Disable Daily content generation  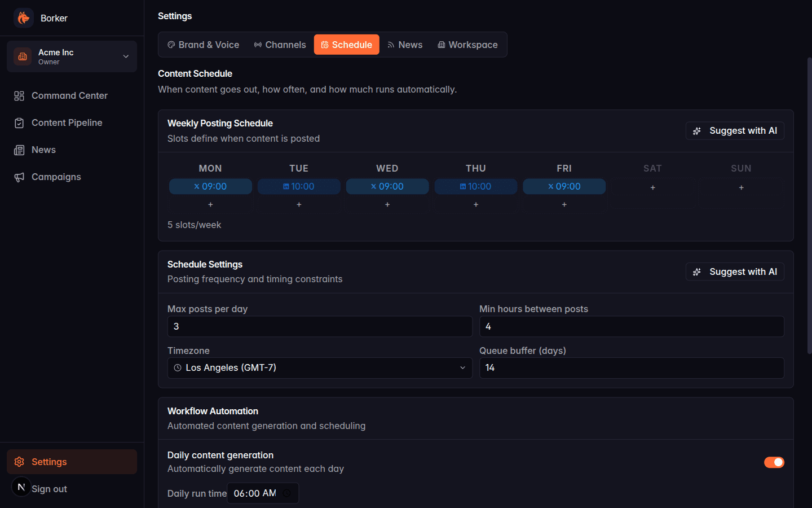(774, 462)
